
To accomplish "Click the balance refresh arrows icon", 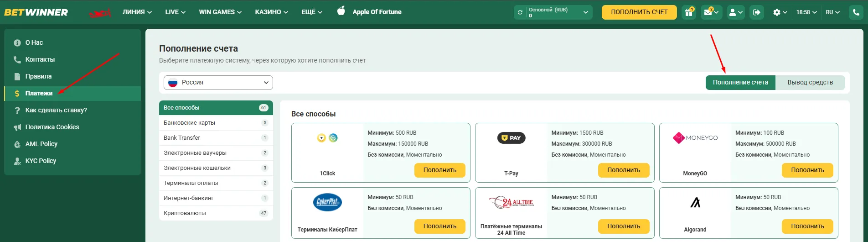I will (520, 12).
